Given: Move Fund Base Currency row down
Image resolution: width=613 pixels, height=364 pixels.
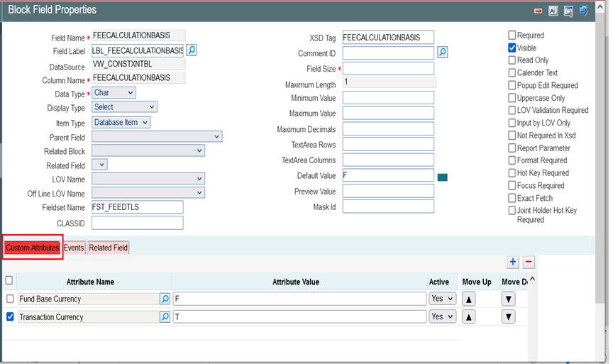Looking at the screenshot, I should [508, 299].
